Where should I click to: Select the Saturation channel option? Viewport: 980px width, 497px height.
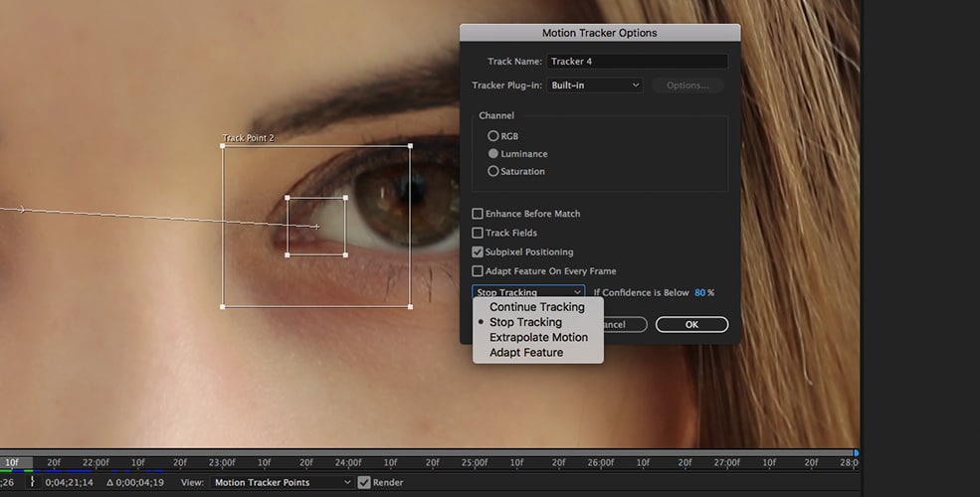click(x=493, y=172)
